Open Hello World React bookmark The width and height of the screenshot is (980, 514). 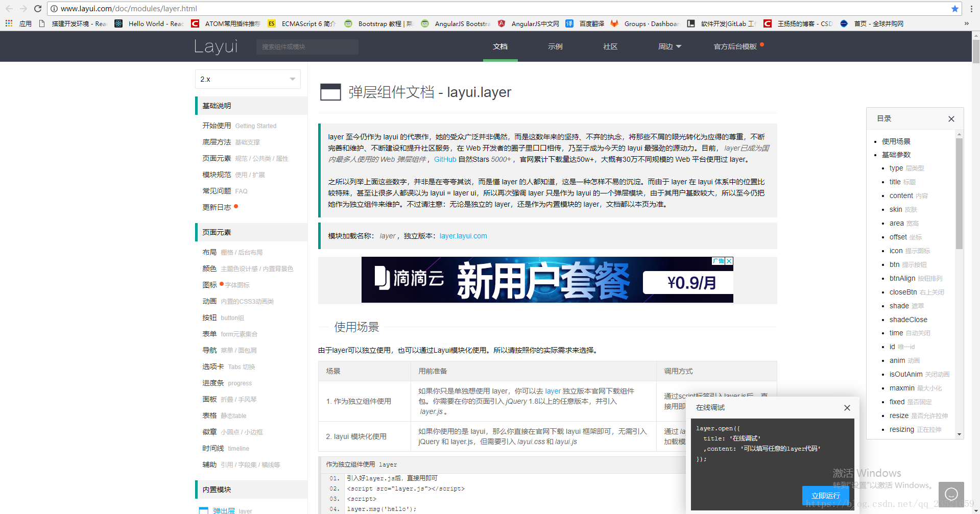[149, 23]
